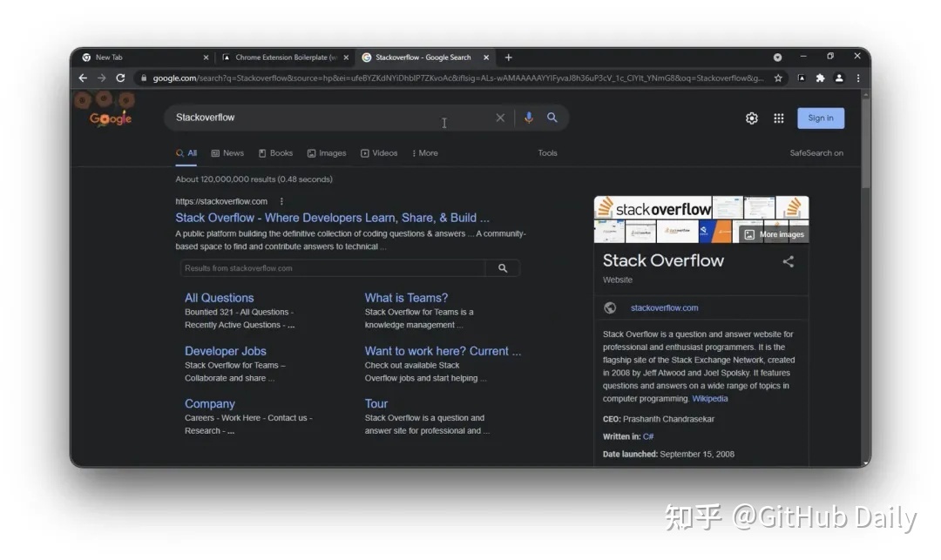Open the Want to work here? sitelink
941x560 pixels.
coord(443,351)
